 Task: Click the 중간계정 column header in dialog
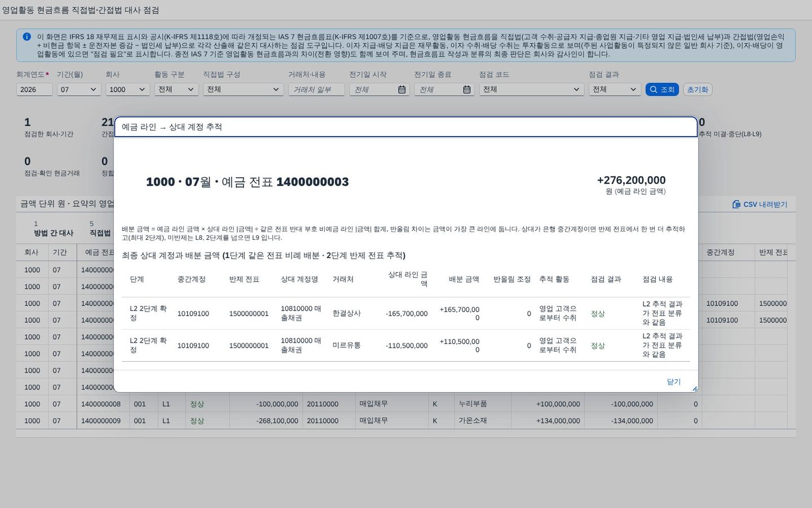[192, 279]
